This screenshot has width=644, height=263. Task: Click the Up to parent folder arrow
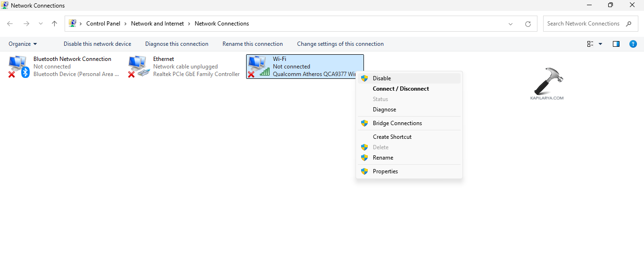pyautogui.click(x=54, y=24)
